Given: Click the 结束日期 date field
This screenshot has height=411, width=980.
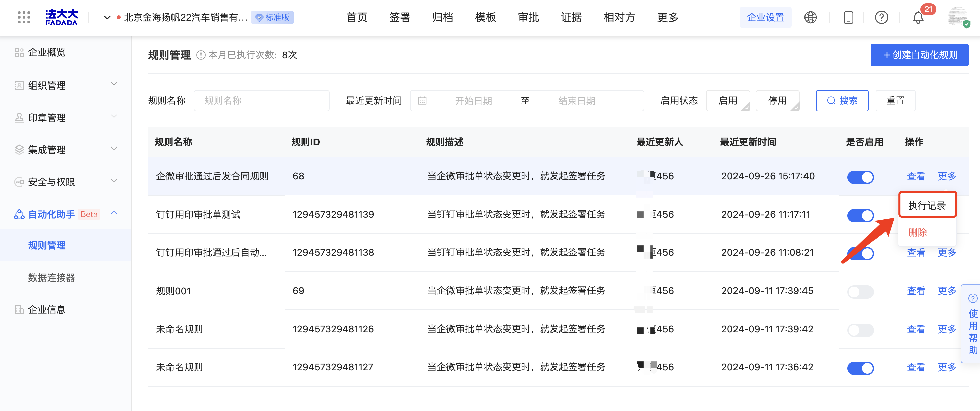Looking at the screenshot, I should pos(577,101).
